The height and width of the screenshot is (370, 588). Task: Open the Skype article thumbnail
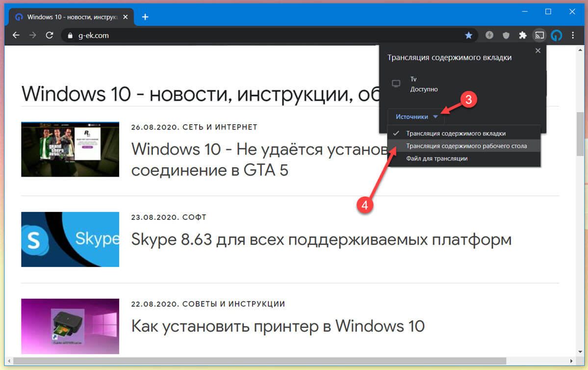coord(70,239)
